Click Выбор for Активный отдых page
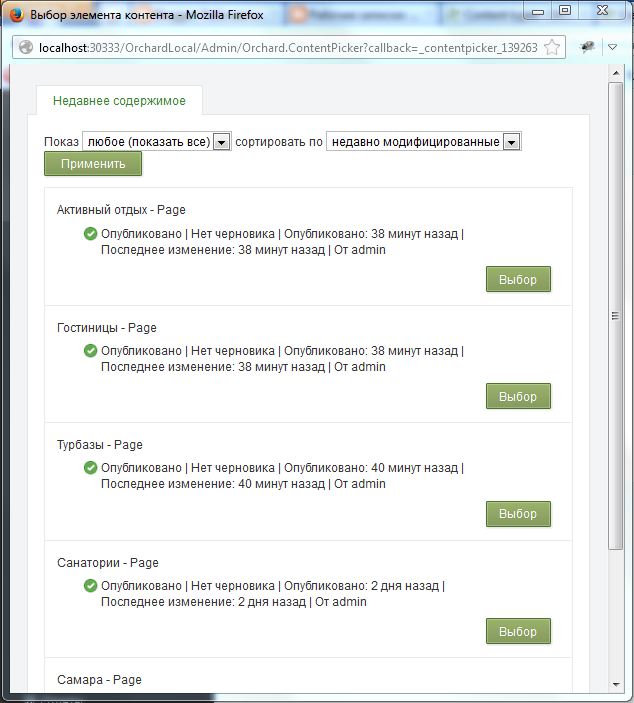 [x=518, y=279]
